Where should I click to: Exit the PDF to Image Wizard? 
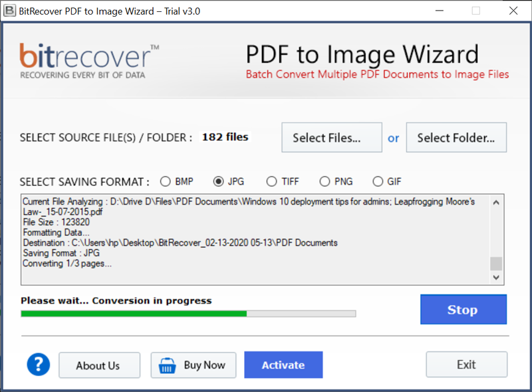coord(467,365)
